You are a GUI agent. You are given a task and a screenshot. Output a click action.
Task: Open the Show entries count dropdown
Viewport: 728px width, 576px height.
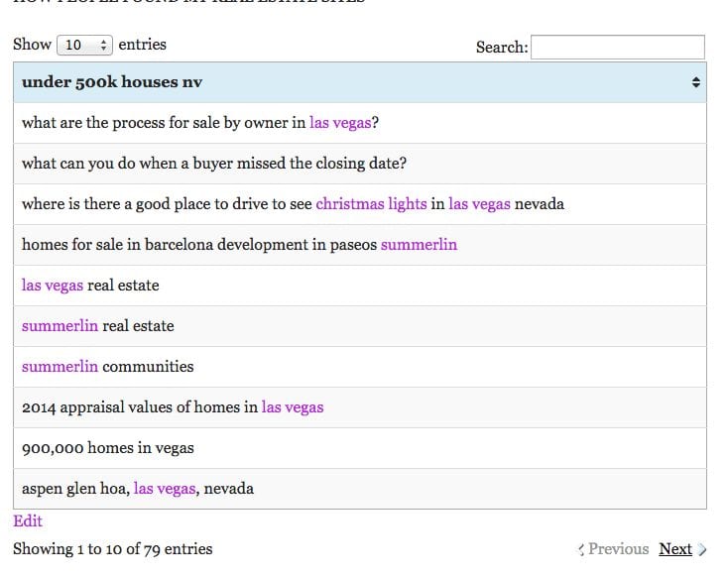(x=84, y=45)
